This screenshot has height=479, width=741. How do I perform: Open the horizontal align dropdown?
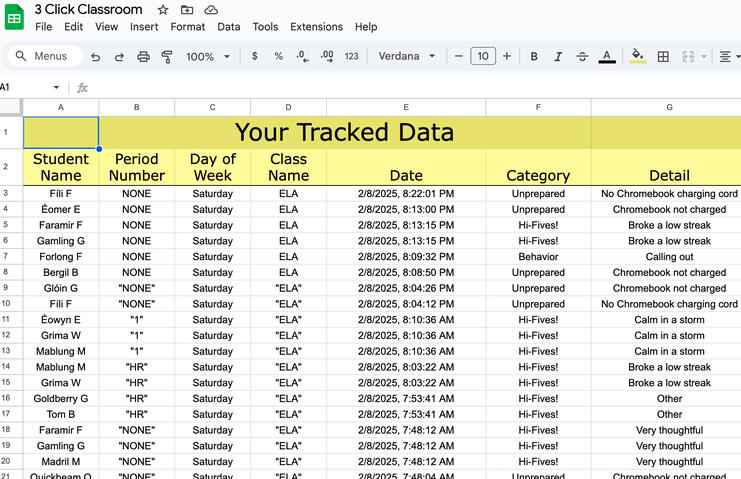[x=729, y=57]
